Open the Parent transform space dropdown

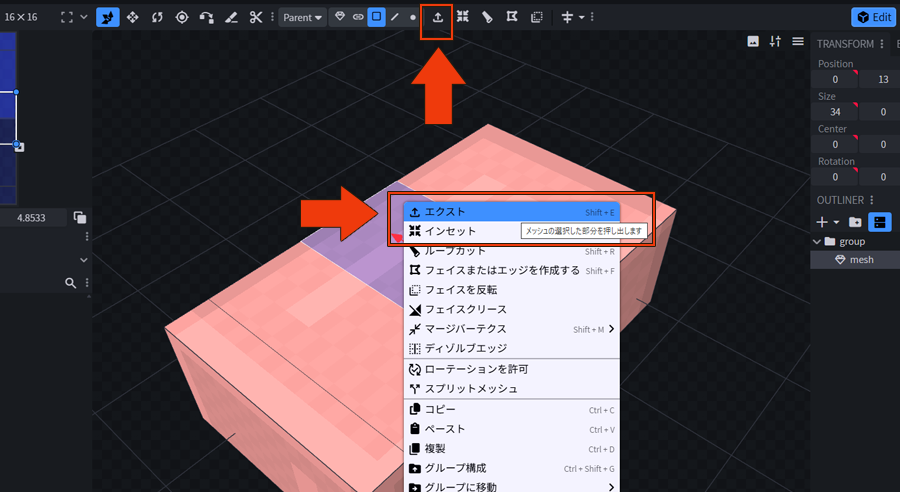click(302, 17)
